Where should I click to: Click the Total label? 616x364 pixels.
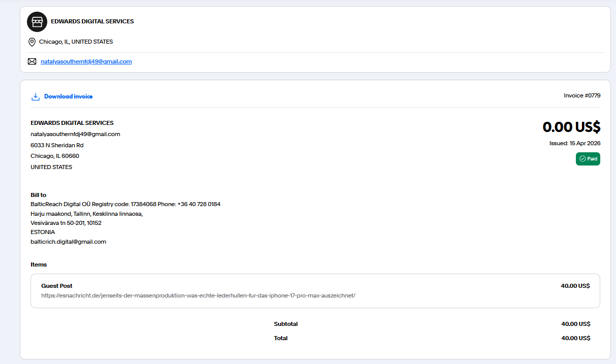[281, 338]
